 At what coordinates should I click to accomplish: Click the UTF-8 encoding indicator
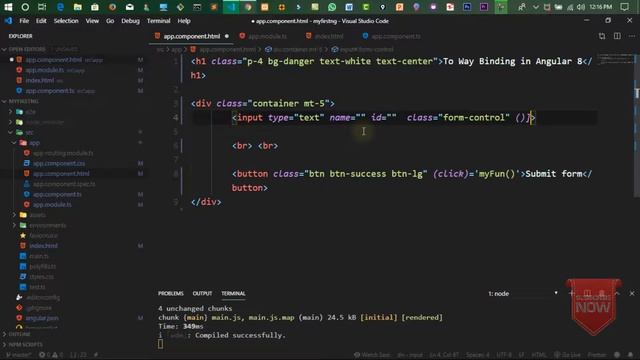click(504, 355)
